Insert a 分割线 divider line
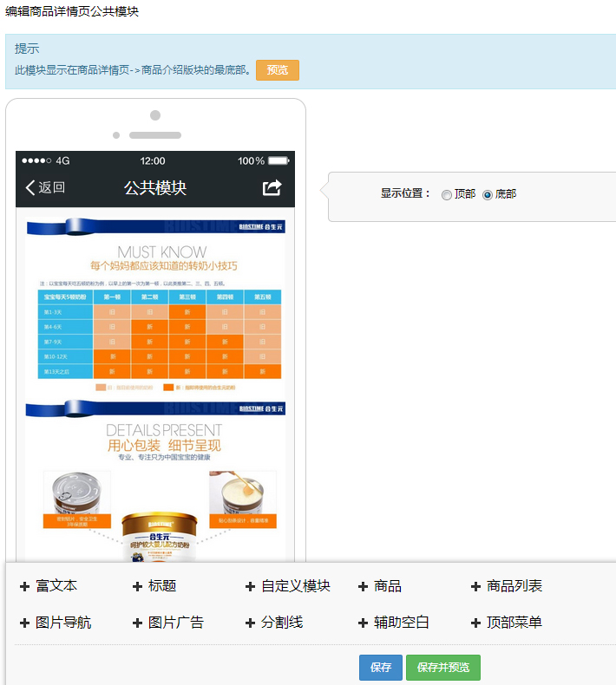Image resolution: width=616 pixels, height=685 pixels. (274, 623)
